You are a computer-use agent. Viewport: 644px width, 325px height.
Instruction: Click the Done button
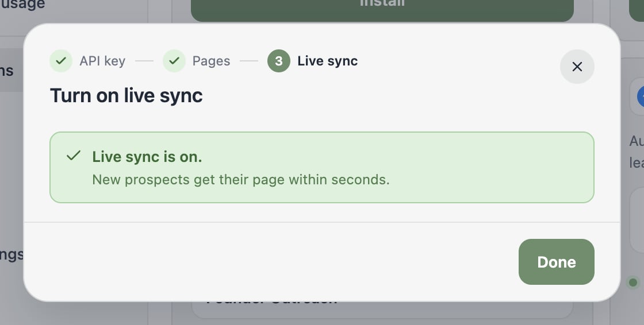pyautogui.click(x=556, y=262)
